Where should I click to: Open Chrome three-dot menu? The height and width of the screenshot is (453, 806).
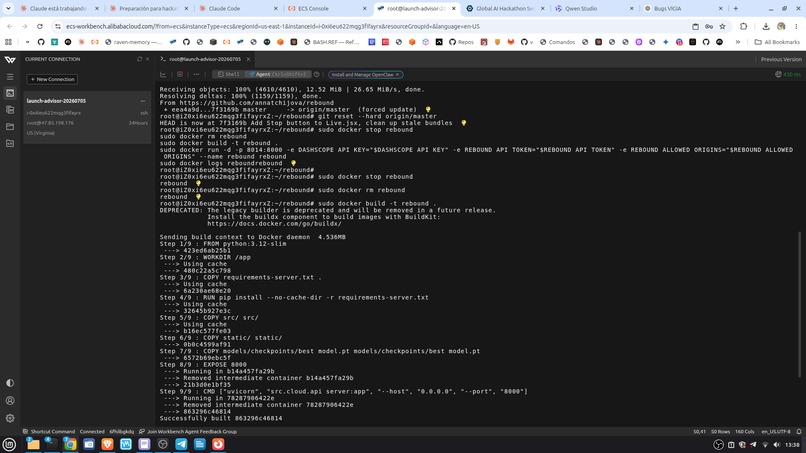[x=796, y=26]
